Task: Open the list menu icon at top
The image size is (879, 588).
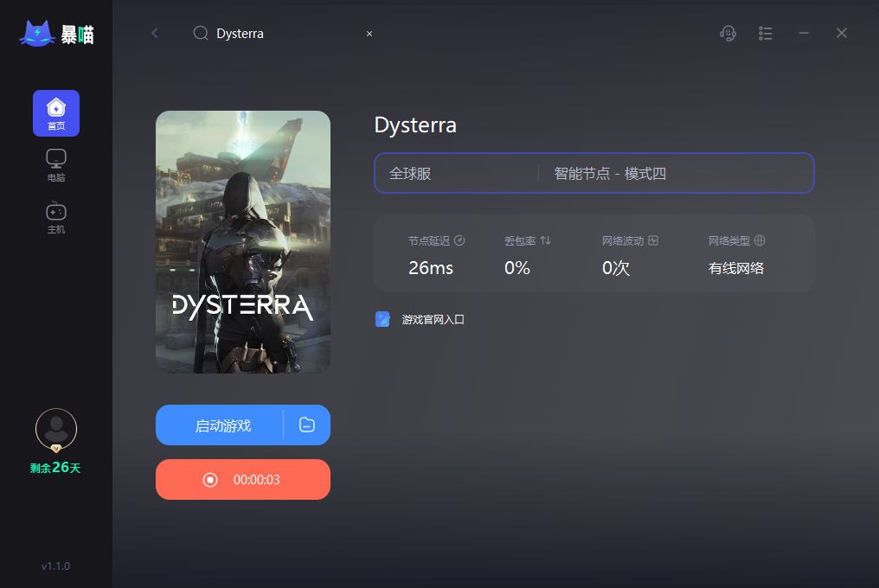Action: (x=765, y=34)
